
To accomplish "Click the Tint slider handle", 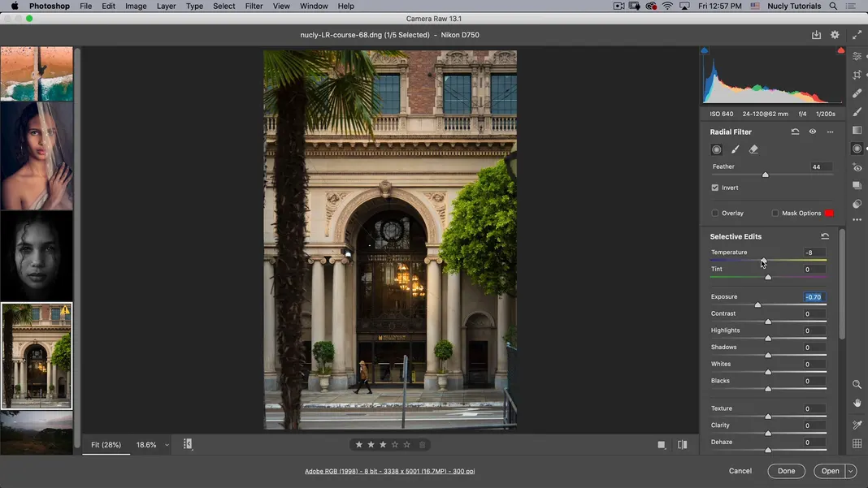I will point(768,277).
